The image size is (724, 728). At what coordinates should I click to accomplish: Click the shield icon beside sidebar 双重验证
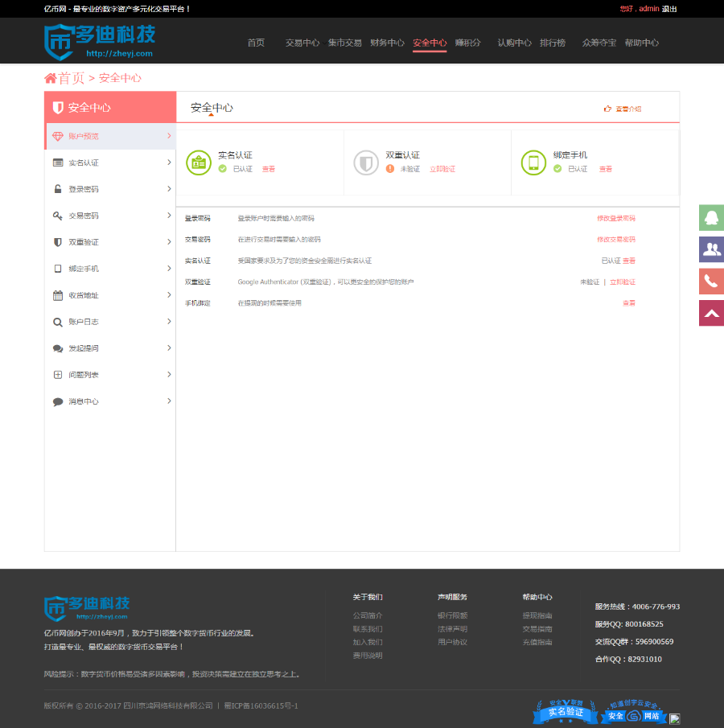(58, 242)
